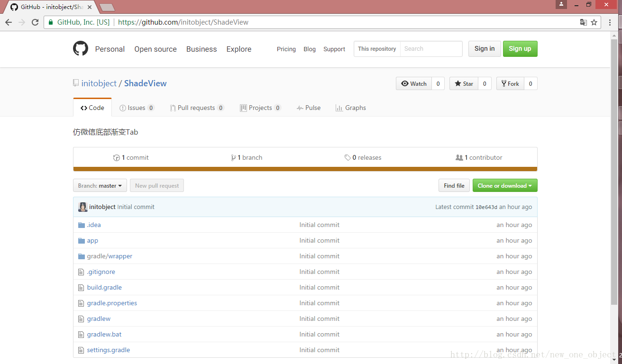The width and height of the screenshot is (622, 364).
Task: Go to the Pricing page
Action: tap(286, 49)
